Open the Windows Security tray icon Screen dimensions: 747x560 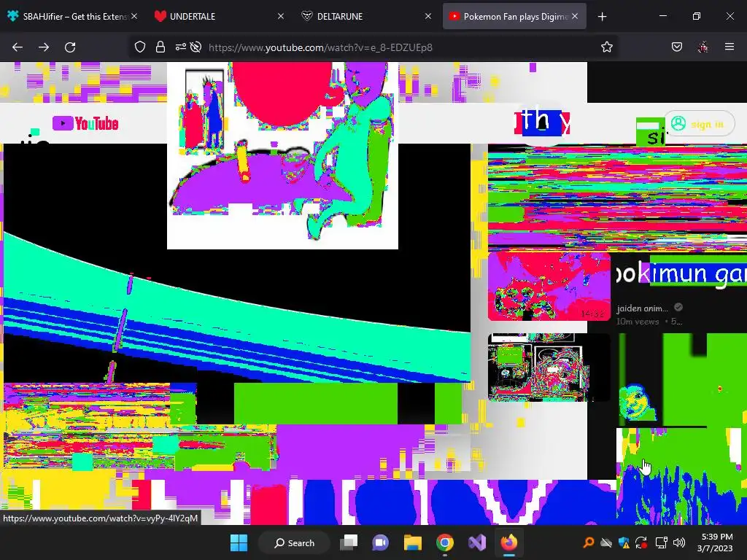624,542
